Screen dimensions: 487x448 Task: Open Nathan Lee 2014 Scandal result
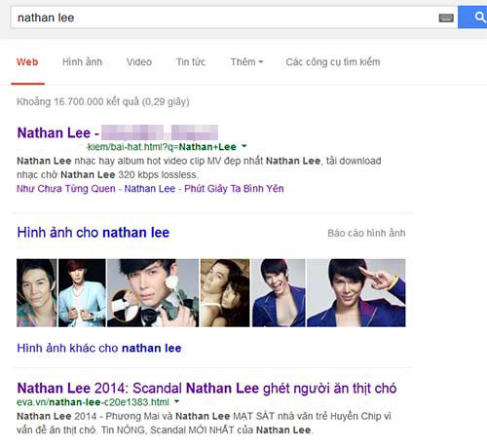pos(206,388)
